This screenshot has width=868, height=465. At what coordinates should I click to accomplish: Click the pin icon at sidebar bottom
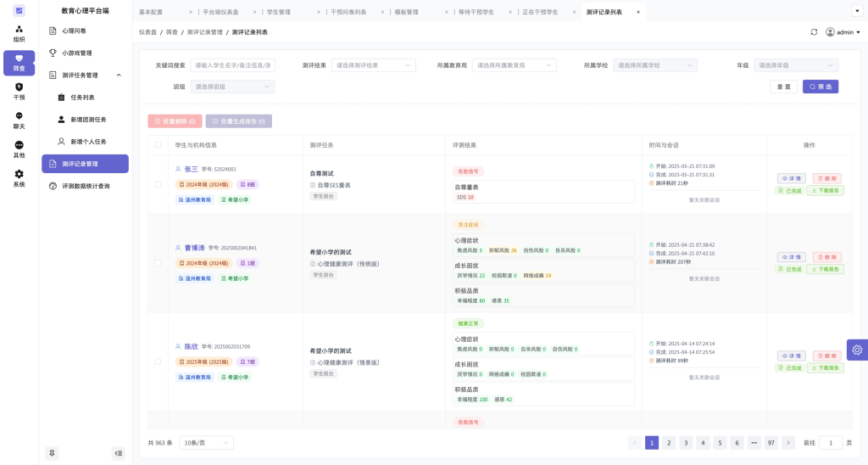pos(52,453)
